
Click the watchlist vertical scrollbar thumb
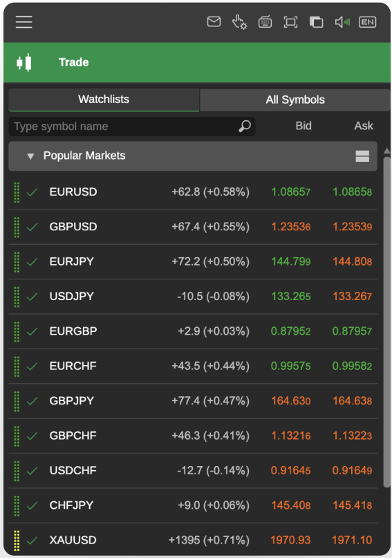[386, 322]
